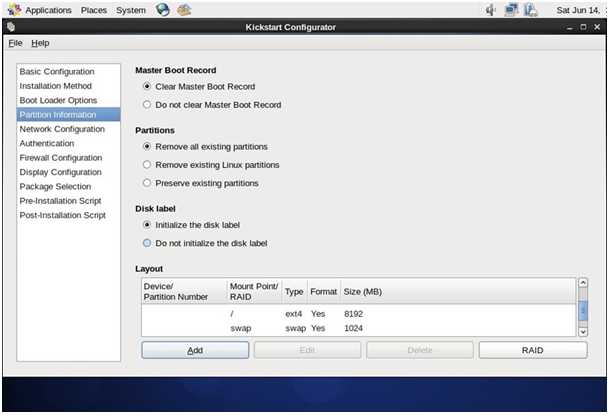
Task: Click the Kickstart Configurator window menu icon
Action: tap(11, 27)
